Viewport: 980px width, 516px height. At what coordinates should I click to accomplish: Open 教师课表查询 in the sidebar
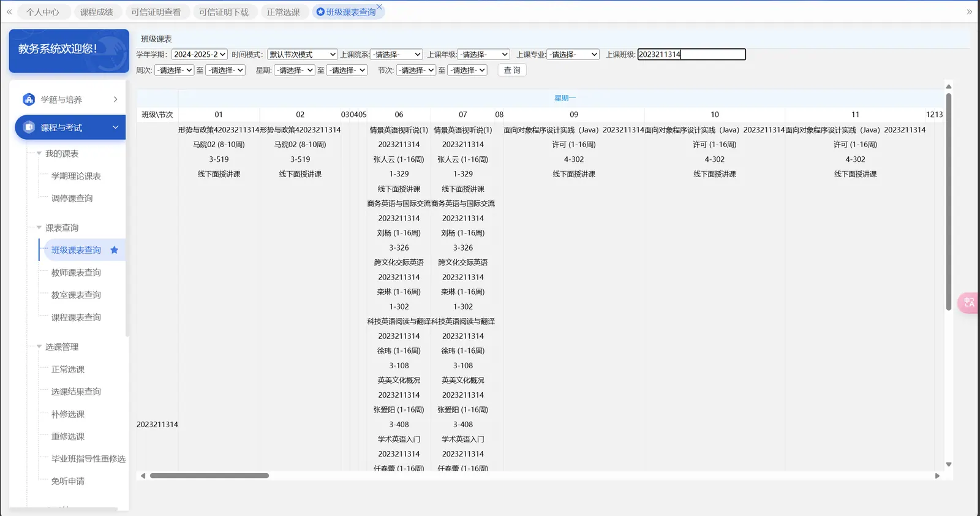click(76, 273)
